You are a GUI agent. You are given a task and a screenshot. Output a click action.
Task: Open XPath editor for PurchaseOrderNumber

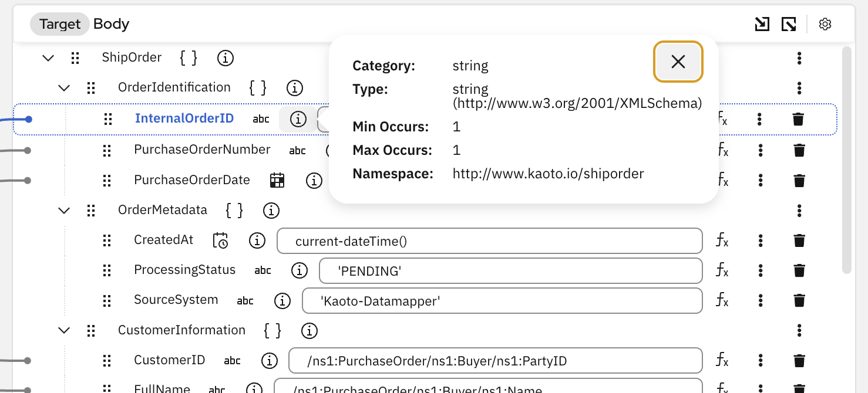[723, 150]
